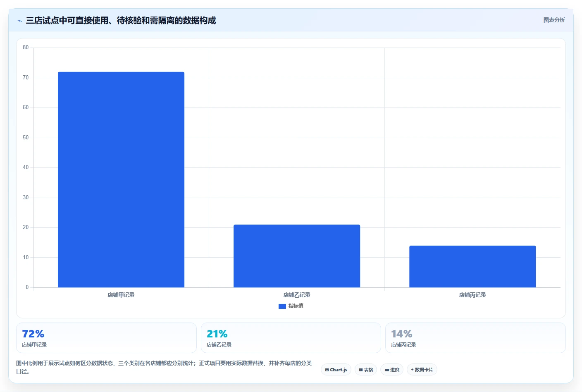582x392 pixels.
Task: Click the 指标值 legend label
Action: [x=296, y=306]
